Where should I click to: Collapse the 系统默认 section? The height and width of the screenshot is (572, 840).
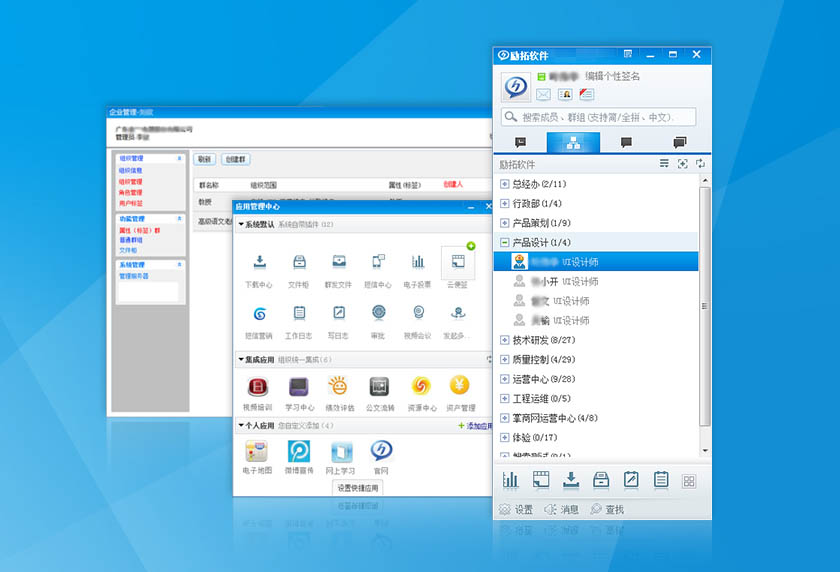(x=241, y=224)
